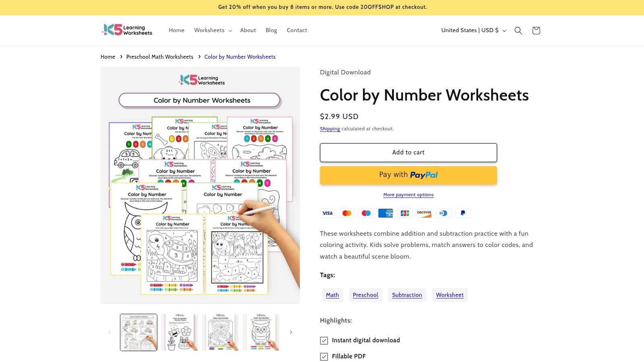644x362 pixels.
Task: Advance the image carousel with the right chevron
Action: (x=291, y=332)
